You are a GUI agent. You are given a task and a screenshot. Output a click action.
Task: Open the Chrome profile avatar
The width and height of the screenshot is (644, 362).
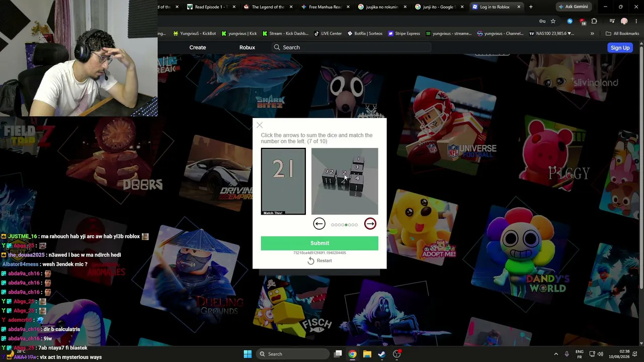click(624, 21)
